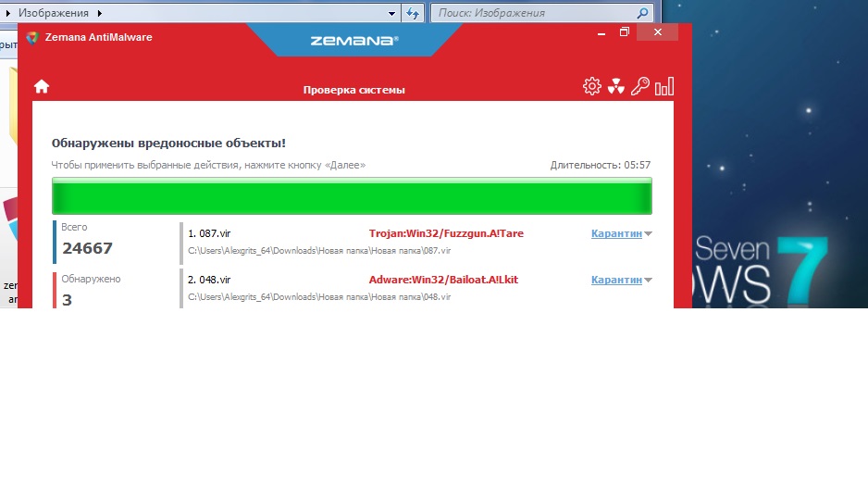
Task: Click Обнаружены вредоносные объекты! heading
Action: (168, 144)
